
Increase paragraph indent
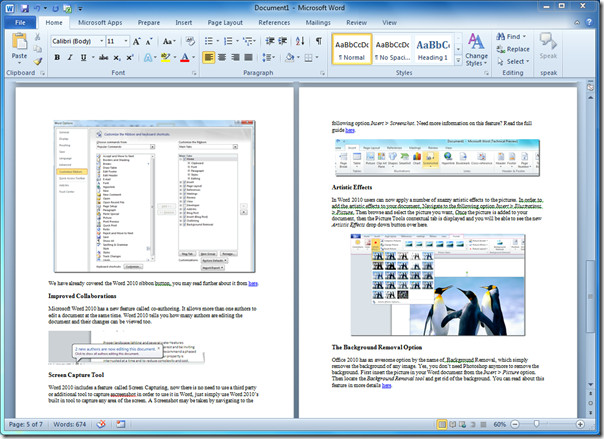point(283,41)
